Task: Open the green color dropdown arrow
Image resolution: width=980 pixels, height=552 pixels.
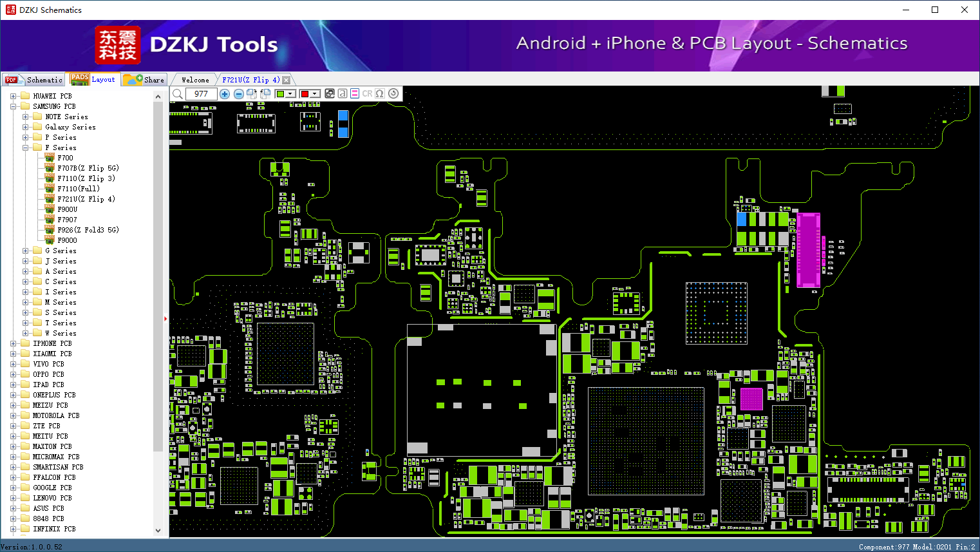Action: (290, 94)
